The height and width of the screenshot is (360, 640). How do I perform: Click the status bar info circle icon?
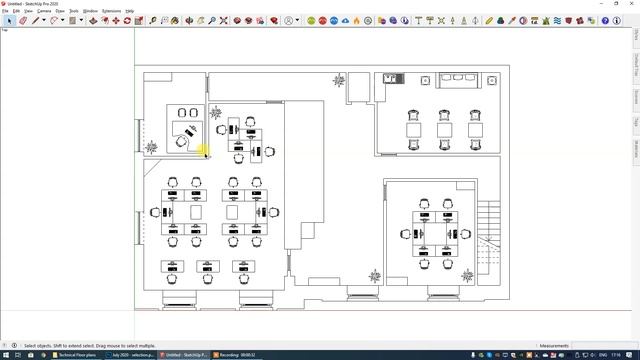[14, 345]
